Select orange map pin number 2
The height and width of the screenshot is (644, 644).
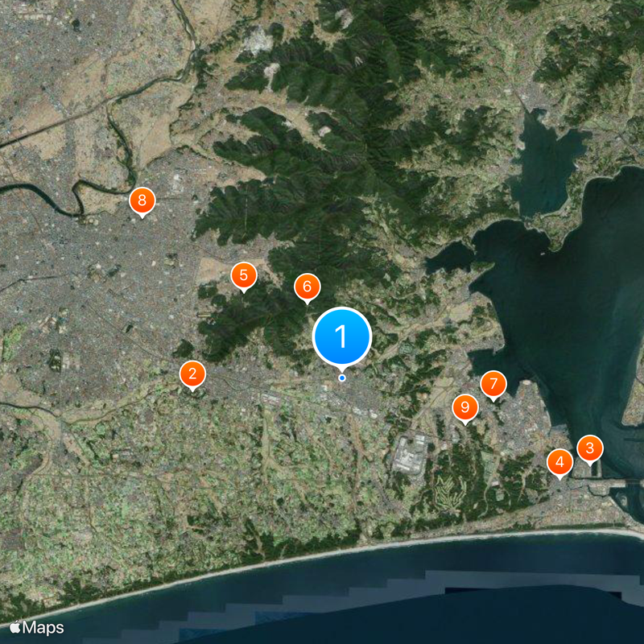pos(192,374)
